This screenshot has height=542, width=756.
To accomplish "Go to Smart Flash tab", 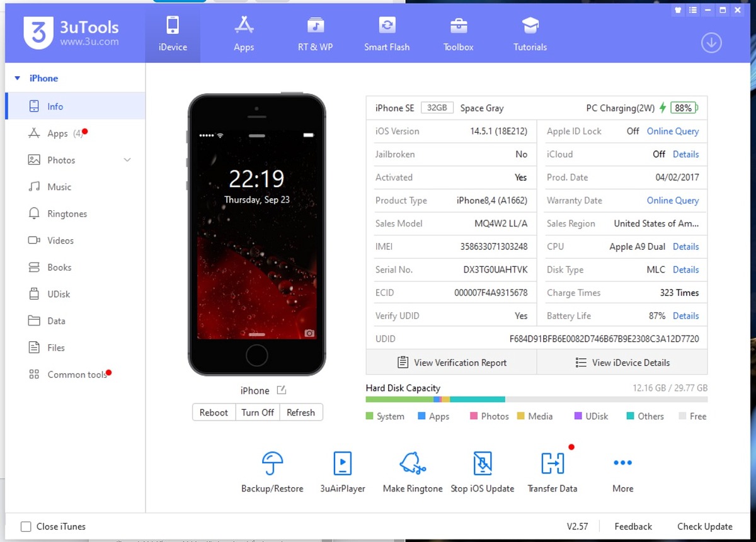I will click(x=387, y=34).
